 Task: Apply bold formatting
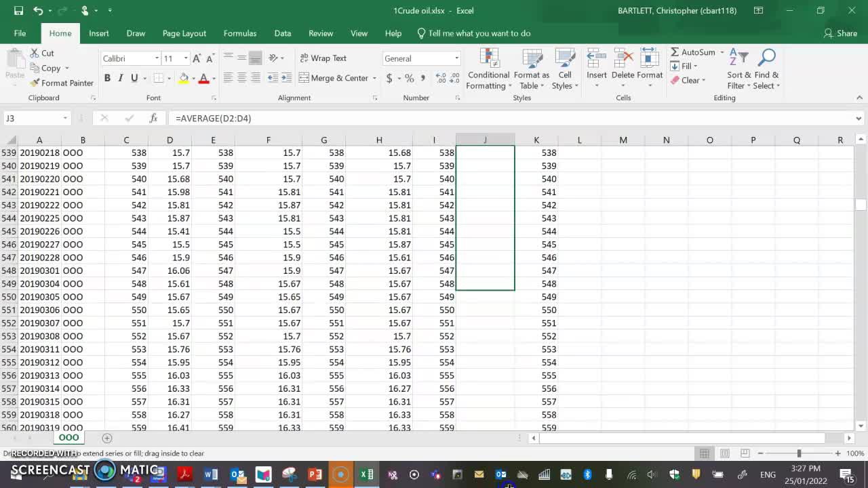(x=107, y=78)
